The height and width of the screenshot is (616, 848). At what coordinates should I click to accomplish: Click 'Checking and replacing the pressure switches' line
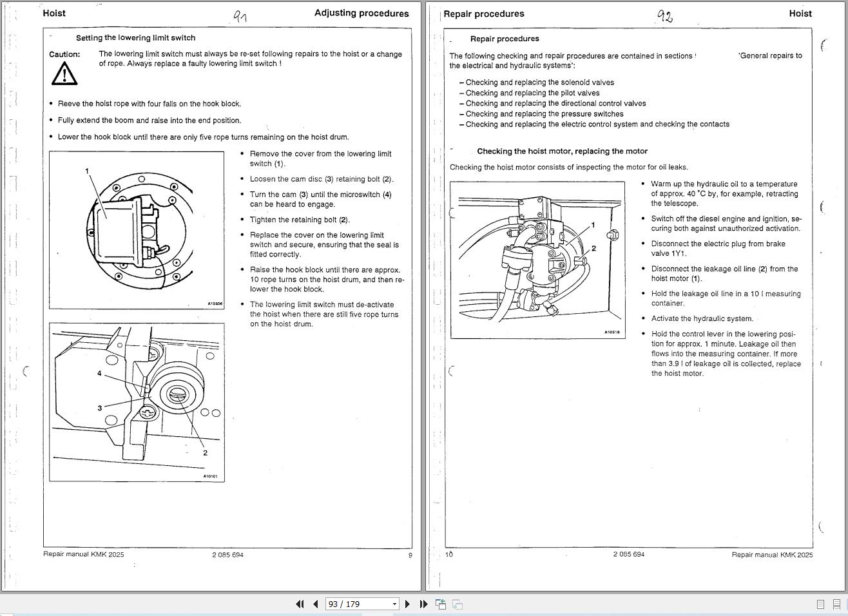click(x=541, y=114)
